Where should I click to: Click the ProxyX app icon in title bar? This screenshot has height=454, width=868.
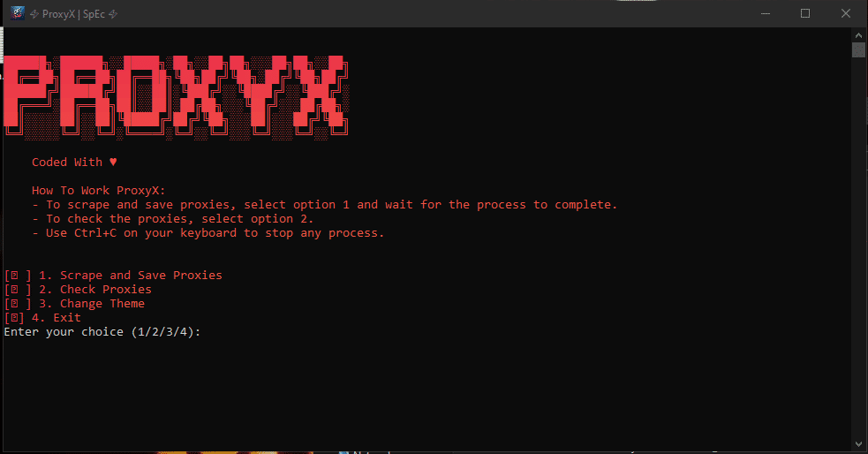click(x=17, y=13)
